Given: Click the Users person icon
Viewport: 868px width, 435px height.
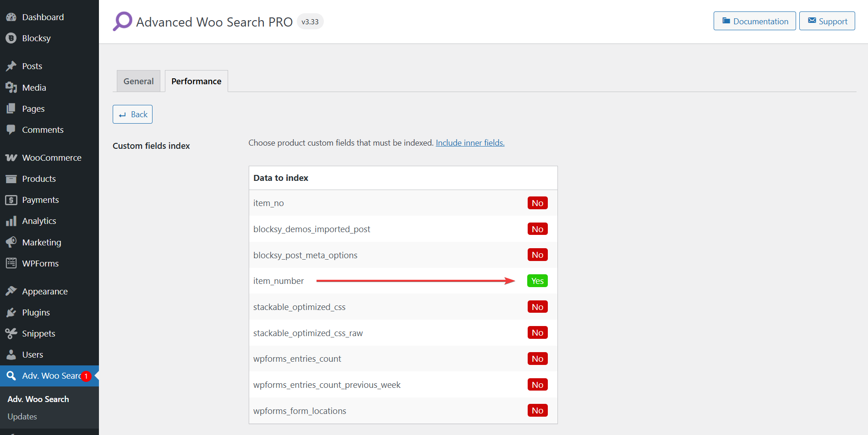Looking at the screenshot, I should (11, 354).
